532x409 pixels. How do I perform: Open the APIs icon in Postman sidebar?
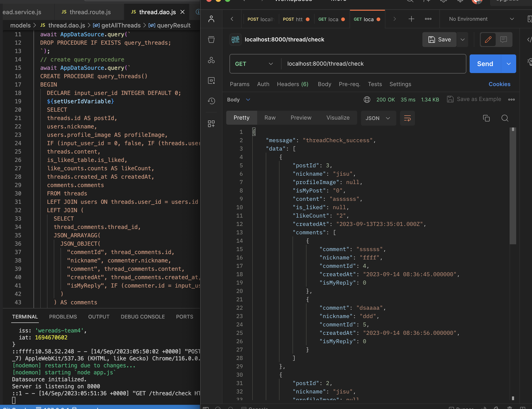(211, 60)
